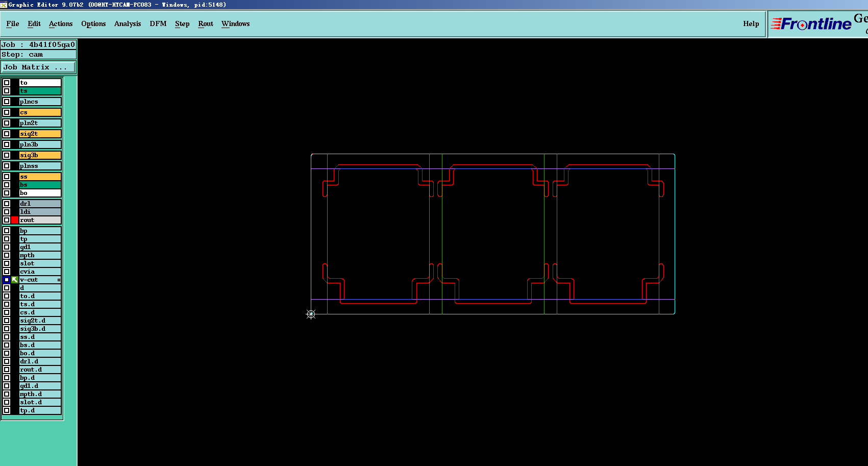Image resolution: width=868 pixels, height=466 pixels.
Task: Open the File menu
Action: (13, 23)
